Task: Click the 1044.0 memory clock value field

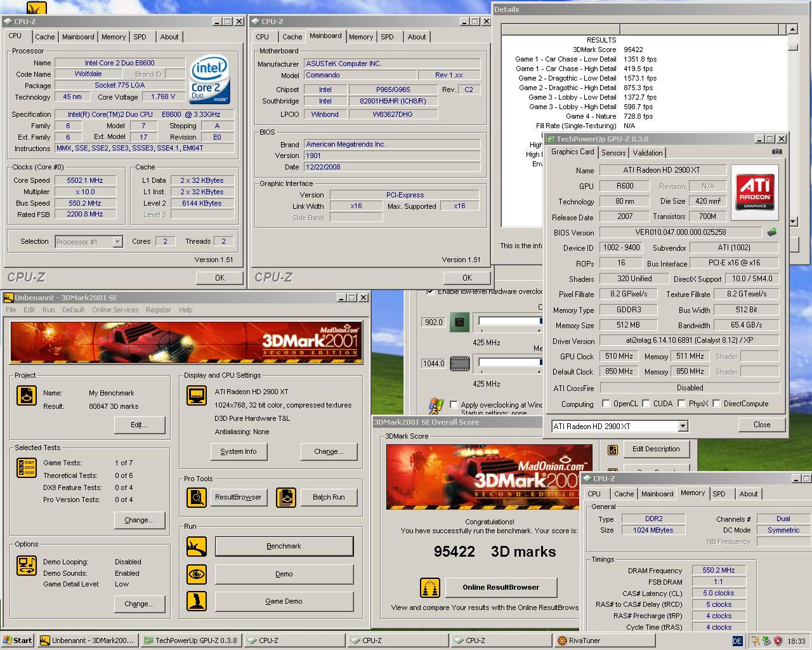Action: pos(433,364)
